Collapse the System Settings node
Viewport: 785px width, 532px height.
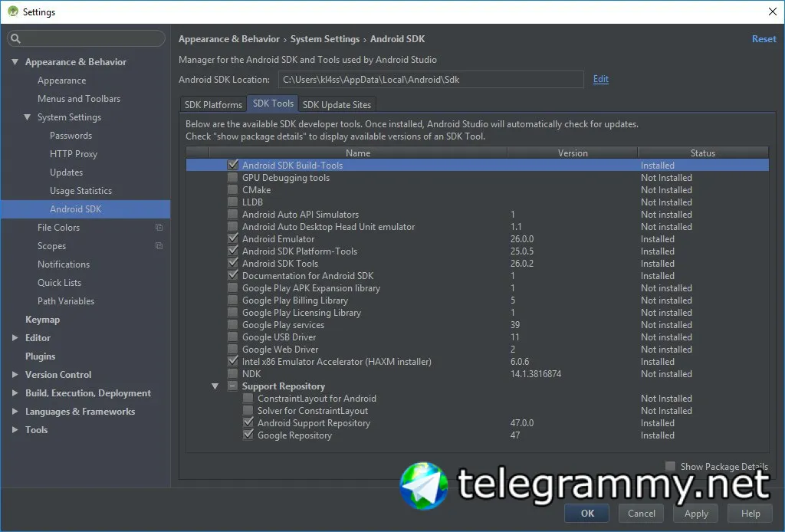point(27,117)
